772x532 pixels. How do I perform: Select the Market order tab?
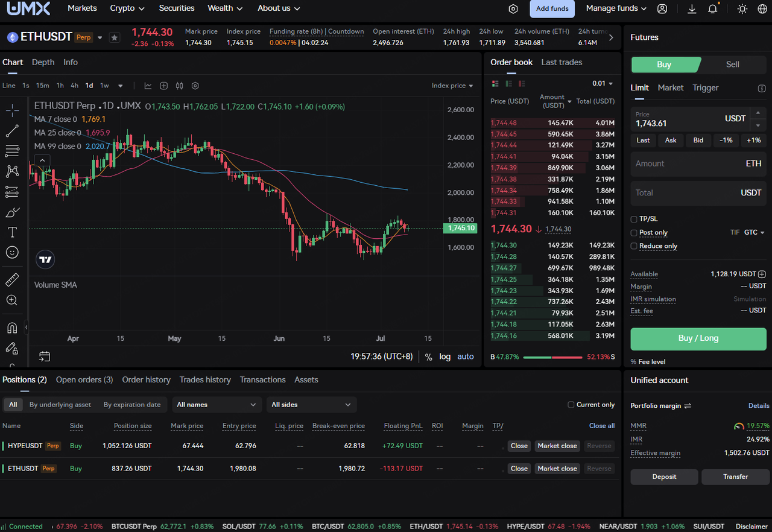[x=671, y=88]
